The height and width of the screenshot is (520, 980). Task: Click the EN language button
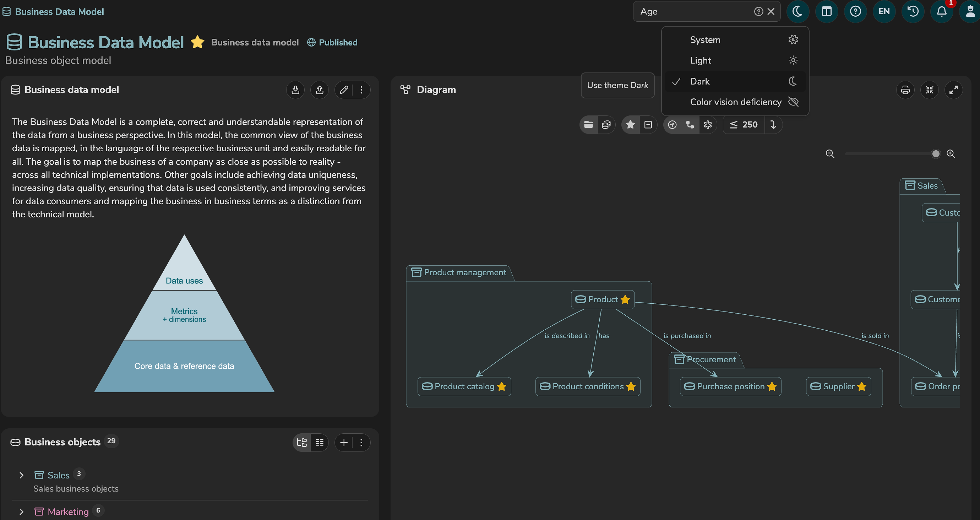click(884, 11)
